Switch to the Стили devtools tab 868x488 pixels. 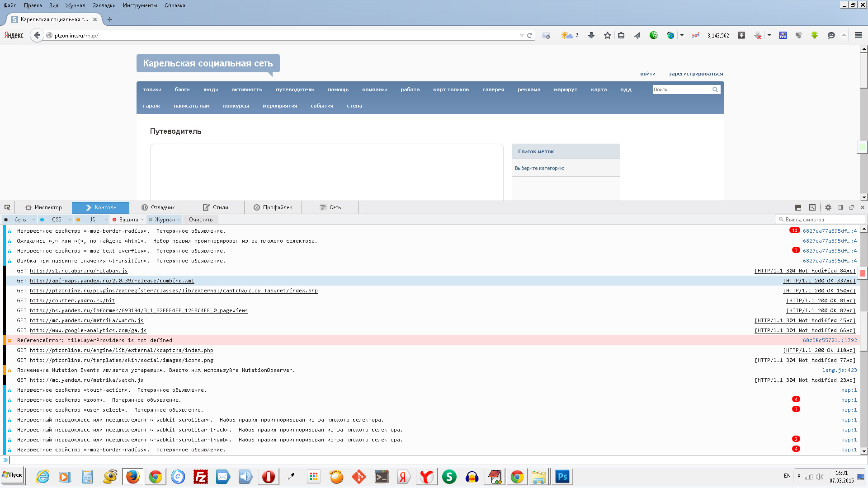(215, 207)
